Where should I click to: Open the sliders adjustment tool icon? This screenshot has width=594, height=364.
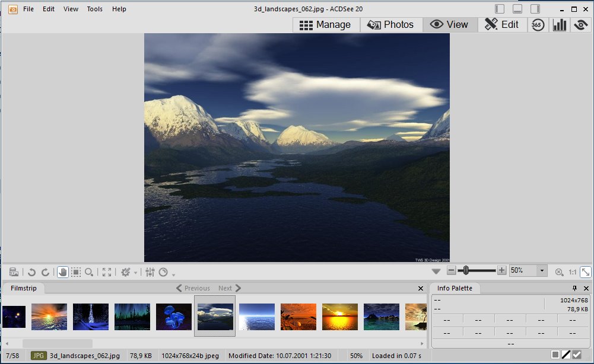(x=150, y=272)
